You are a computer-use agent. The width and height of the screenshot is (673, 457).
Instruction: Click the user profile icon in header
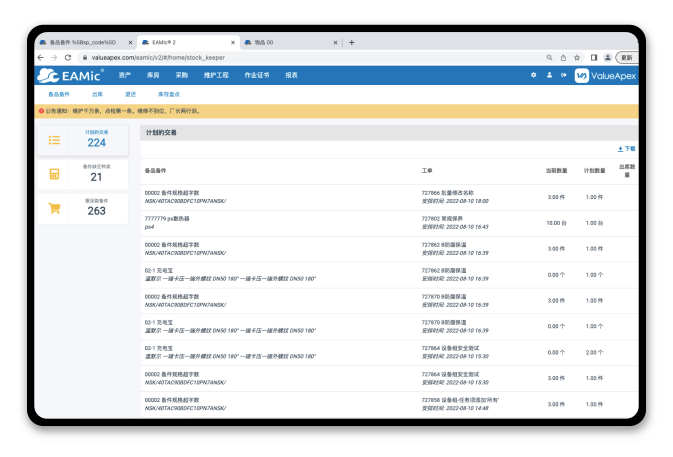point(549,75)
